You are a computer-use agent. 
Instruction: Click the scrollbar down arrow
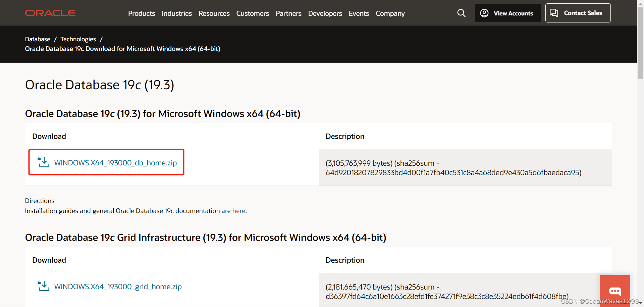640,303
